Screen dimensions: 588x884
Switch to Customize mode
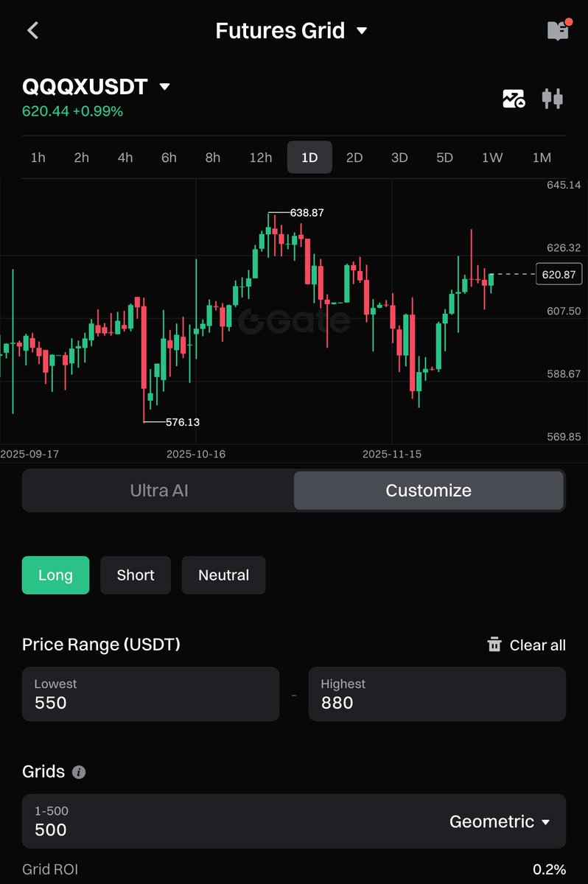coord(428,491)
